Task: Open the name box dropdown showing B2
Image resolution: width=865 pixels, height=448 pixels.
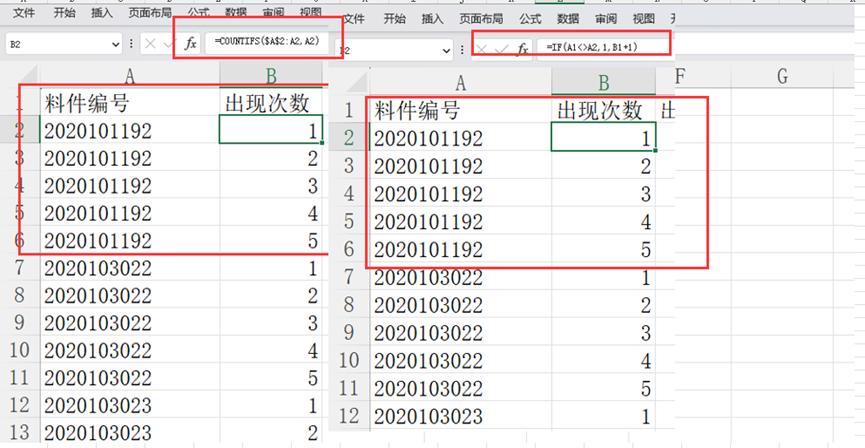Action: pyautogui.click(x=115, y=44)
